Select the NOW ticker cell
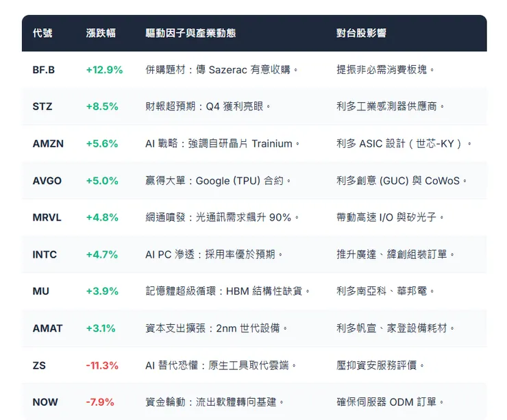 pyautogui.click(x=45, y=402)
